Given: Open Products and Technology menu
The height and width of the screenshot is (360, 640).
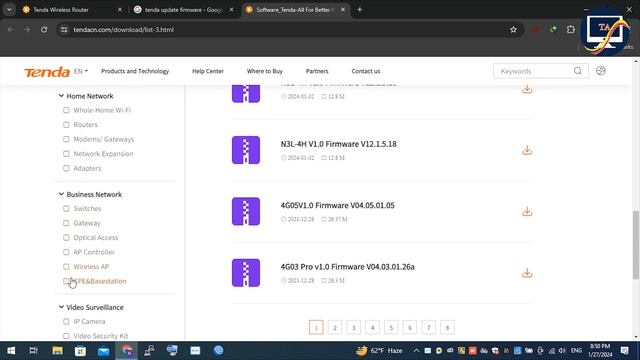Looking at the screenshot, I should pyautogui.click(x=135, y=71).
